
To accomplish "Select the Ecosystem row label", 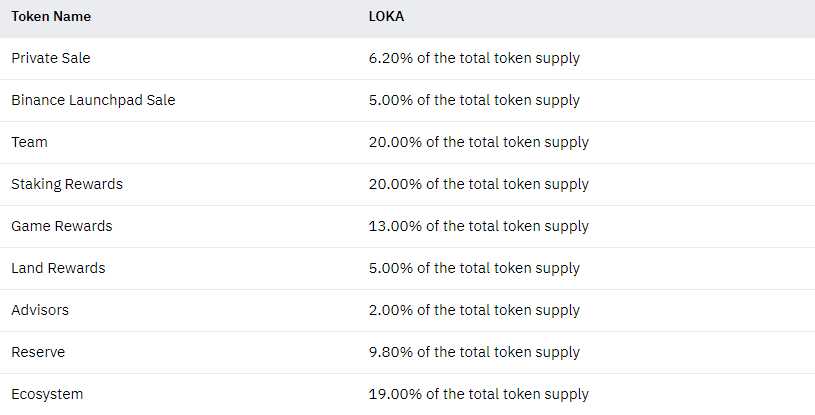I will tap(47, 394).
